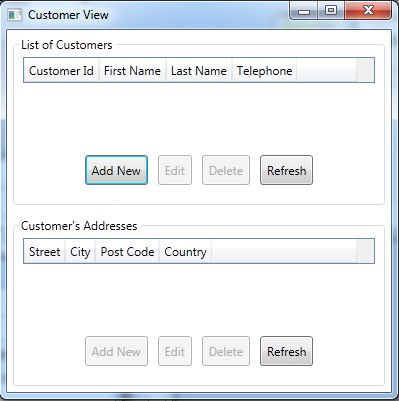The image size is (399, 401).
Task: Sort by Customer Id column header
Action: (61, 70)
